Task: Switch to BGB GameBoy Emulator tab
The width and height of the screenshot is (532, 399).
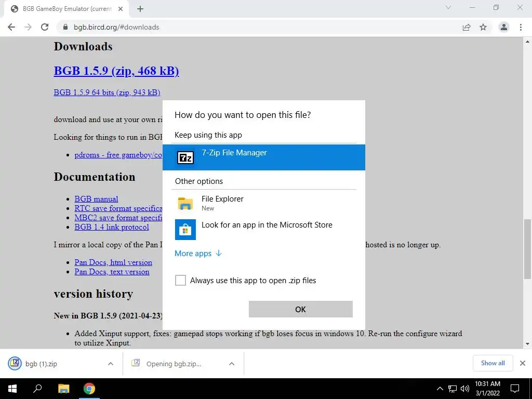Action: 66,9
